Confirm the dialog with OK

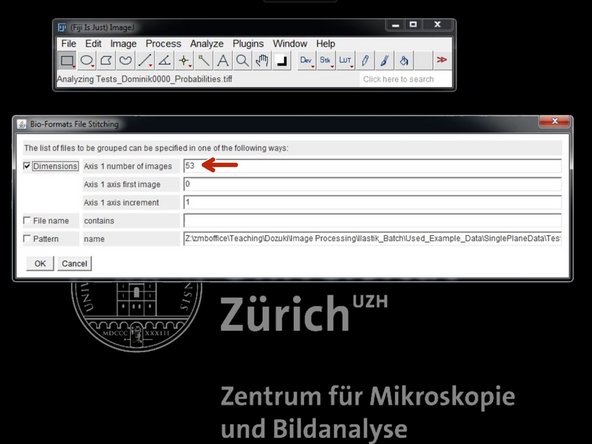pyautogui.click(x=40, y=264)
